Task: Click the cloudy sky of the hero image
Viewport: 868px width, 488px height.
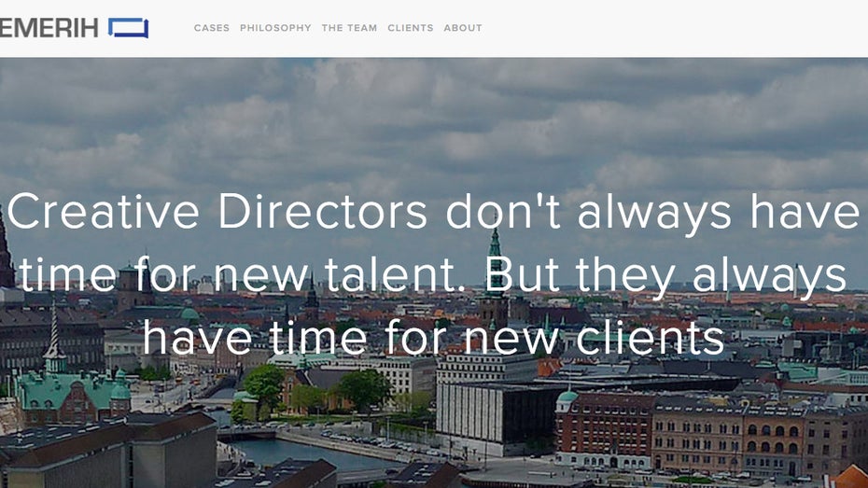Action: click(x=432, y=121)
